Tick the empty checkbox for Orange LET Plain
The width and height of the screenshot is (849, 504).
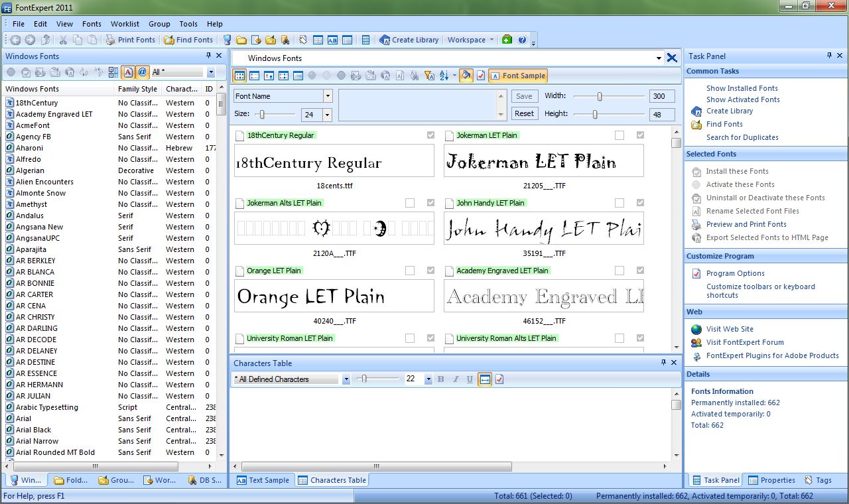click(410, 271)
